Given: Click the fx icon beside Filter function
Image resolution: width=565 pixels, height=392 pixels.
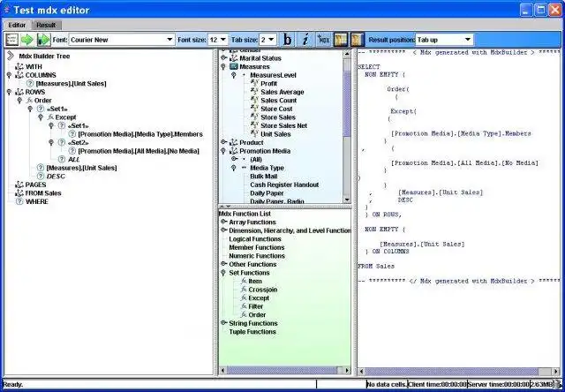Looking at the screenshot, I should [244, 306].
